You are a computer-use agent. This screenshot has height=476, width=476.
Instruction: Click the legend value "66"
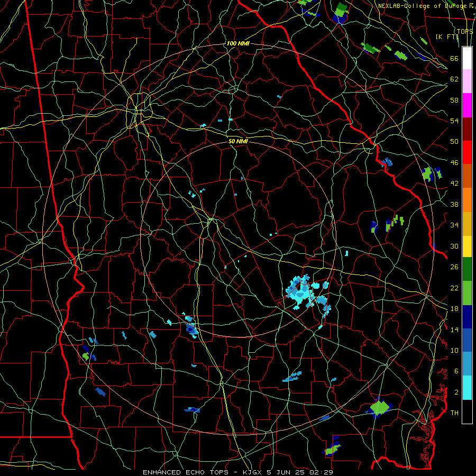(x=454, y=58)
